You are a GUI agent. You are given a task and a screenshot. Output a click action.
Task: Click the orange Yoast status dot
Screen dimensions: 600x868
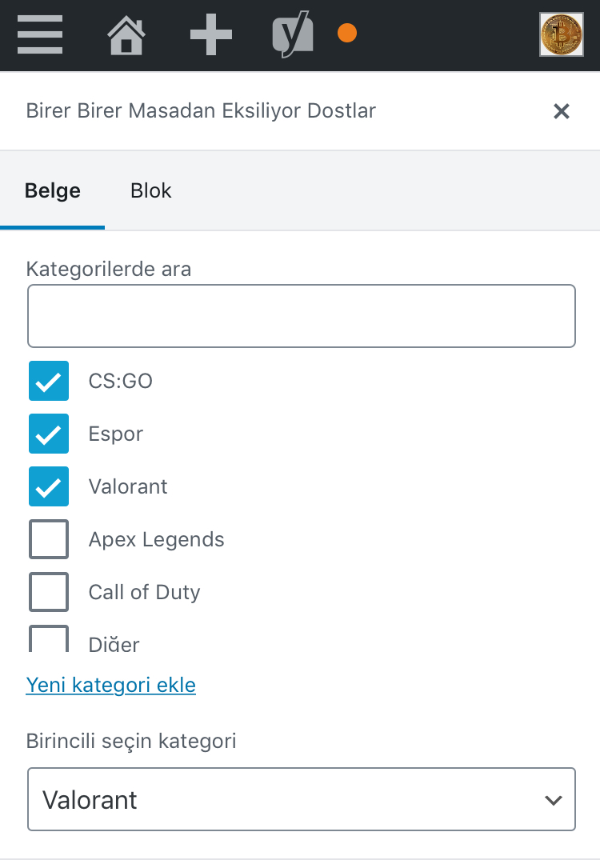[x=347, y=34]
